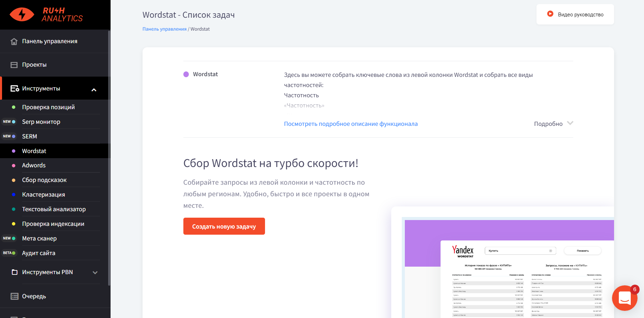Click Создать новую задачу button
Image resolution: width=644 pixels, height=318 pixels.
coord(224,226)
